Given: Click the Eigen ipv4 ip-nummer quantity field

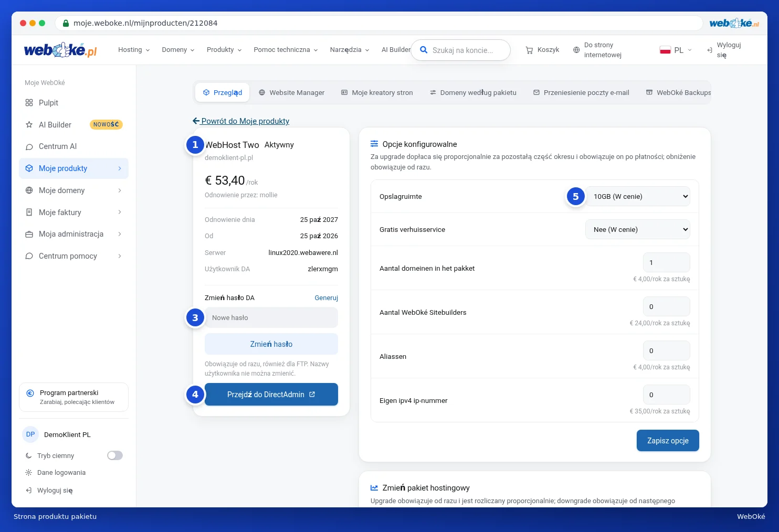Looking at the screenshot, I should [x=667, y=395].
